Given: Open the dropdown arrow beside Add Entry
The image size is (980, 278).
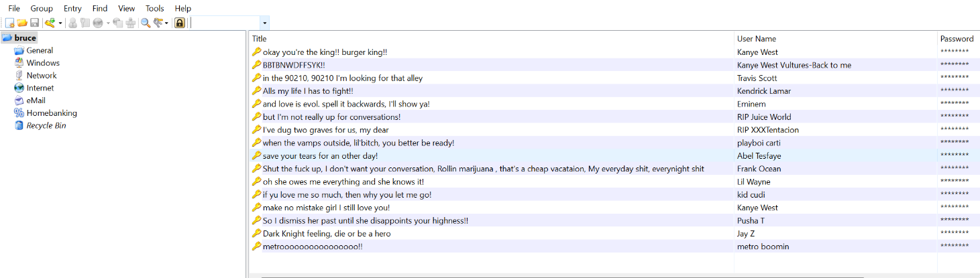Looking at the screenshot, I should 60,23.
